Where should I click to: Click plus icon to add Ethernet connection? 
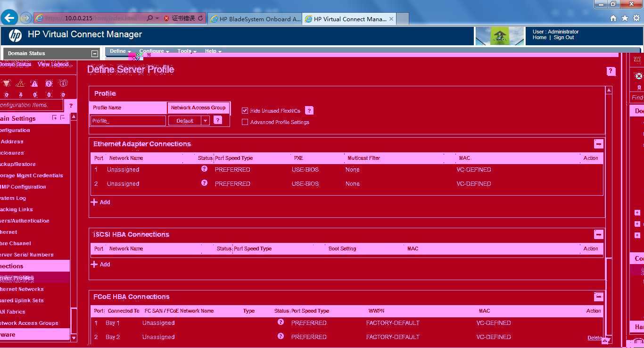point(94,202)
